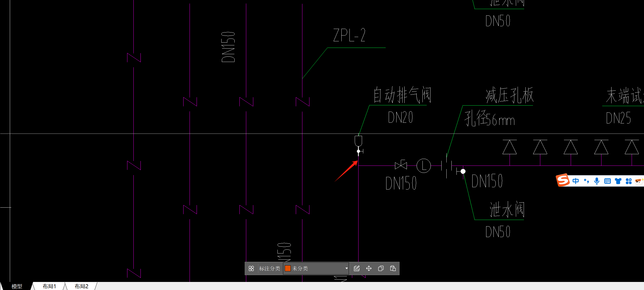
Task: Click the Sogou microphone voice input icon
Action: click(597, 181)
